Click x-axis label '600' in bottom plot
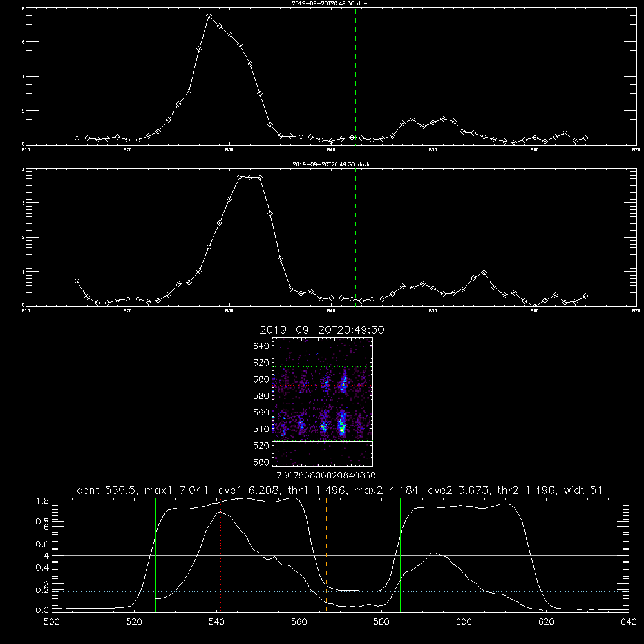 pos(464,622)
